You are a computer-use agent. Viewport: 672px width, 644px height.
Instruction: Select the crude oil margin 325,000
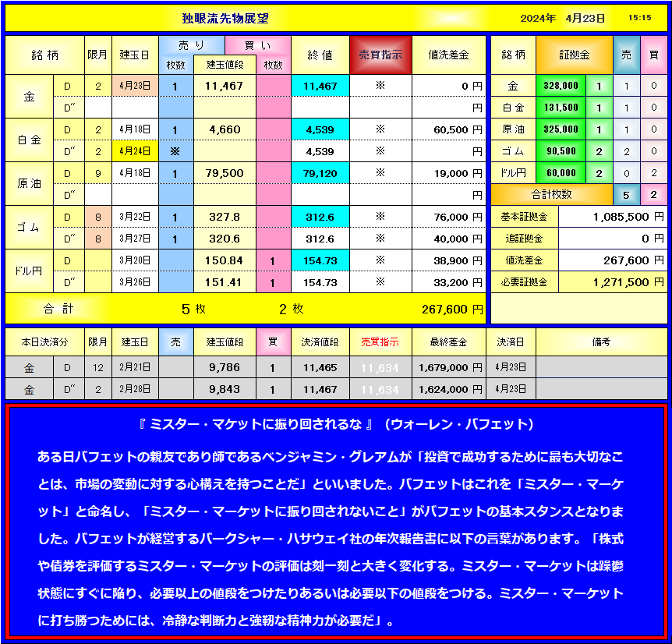coord(561,129)
